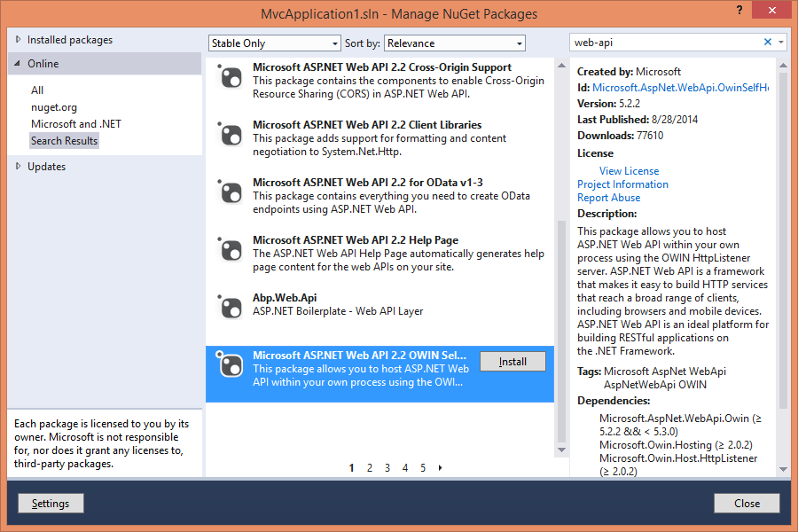
Task: Go to results page 2
Action: pyautogui.click(x=370, y=467)
